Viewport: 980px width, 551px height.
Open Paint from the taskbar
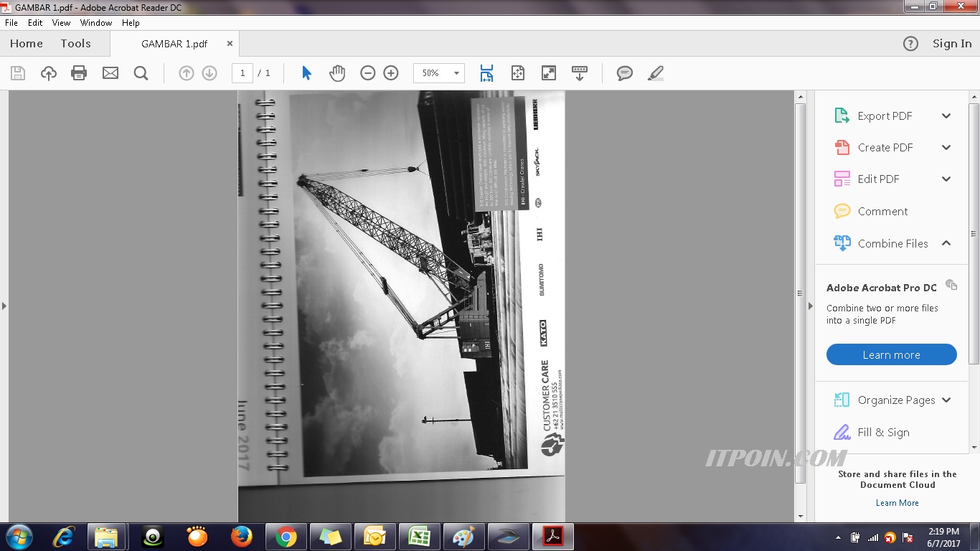[464, 537]
